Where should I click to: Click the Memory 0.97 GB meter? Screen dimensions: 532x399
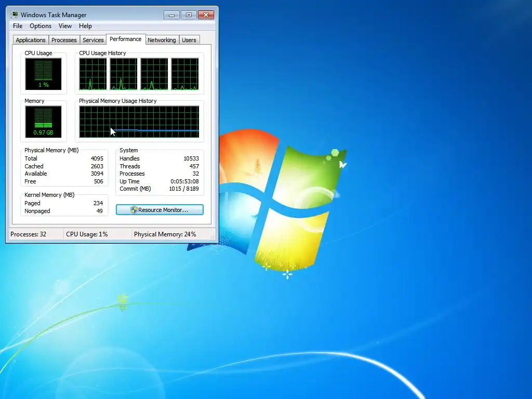coord(43,122)
